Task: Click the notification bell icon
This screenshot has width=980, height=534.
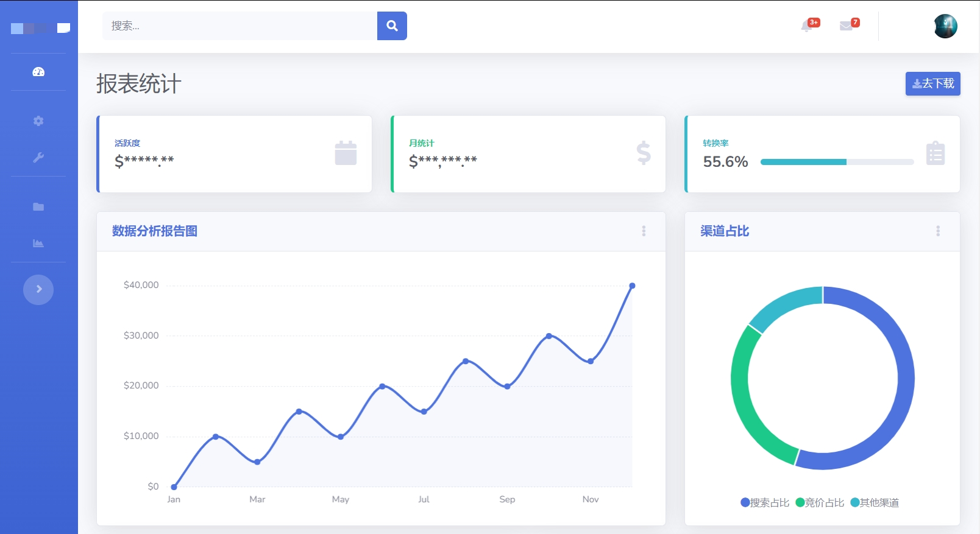Action: 807,26
